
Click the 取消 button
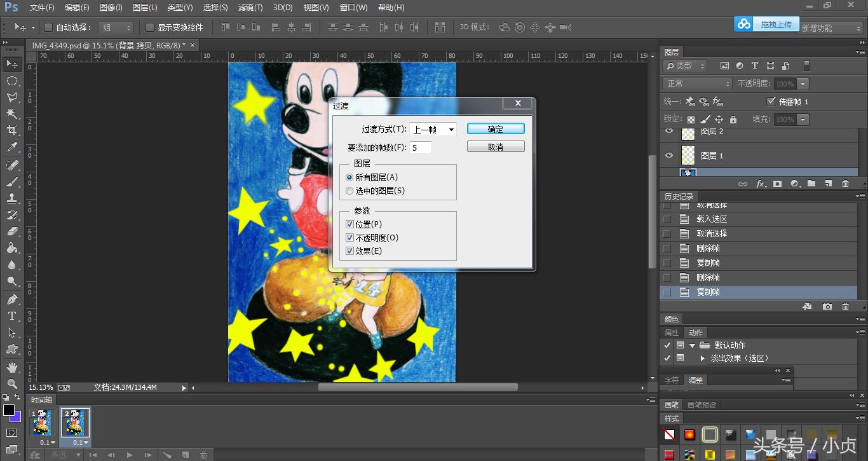coord(496,146)
